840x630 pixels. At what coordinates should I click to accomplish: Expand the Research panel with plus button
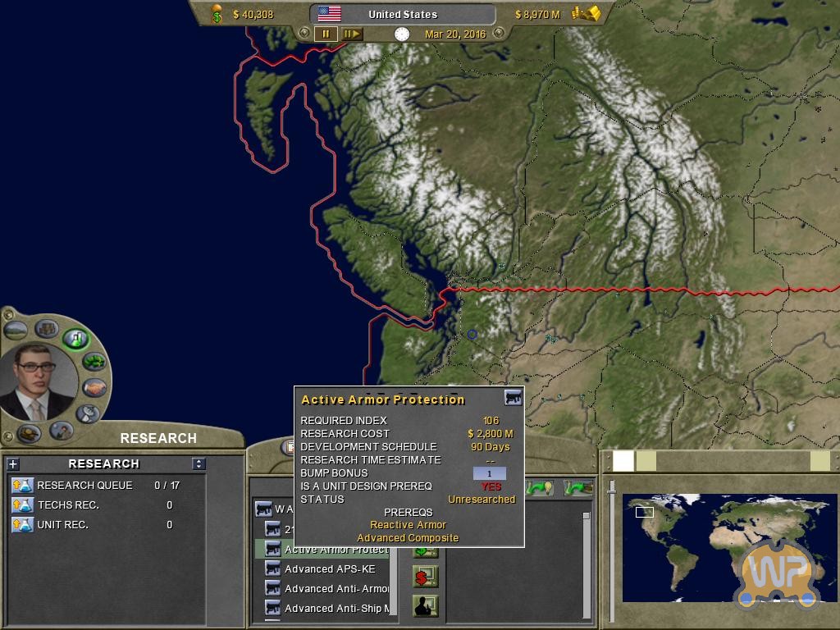(13, 464)
